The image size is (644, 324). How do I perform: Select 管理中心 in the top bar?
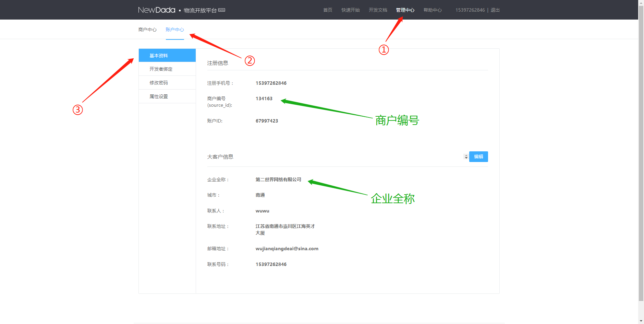tap(405, 10)
